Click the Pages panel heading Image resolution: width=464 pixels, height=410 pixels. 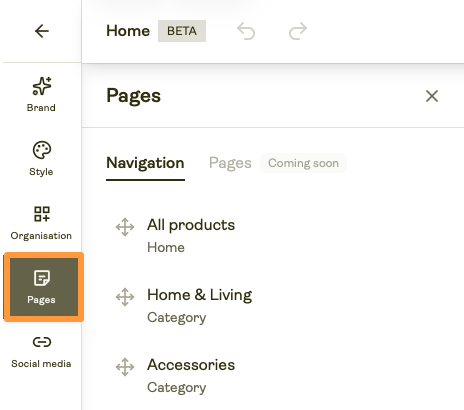tap(133, 96)
